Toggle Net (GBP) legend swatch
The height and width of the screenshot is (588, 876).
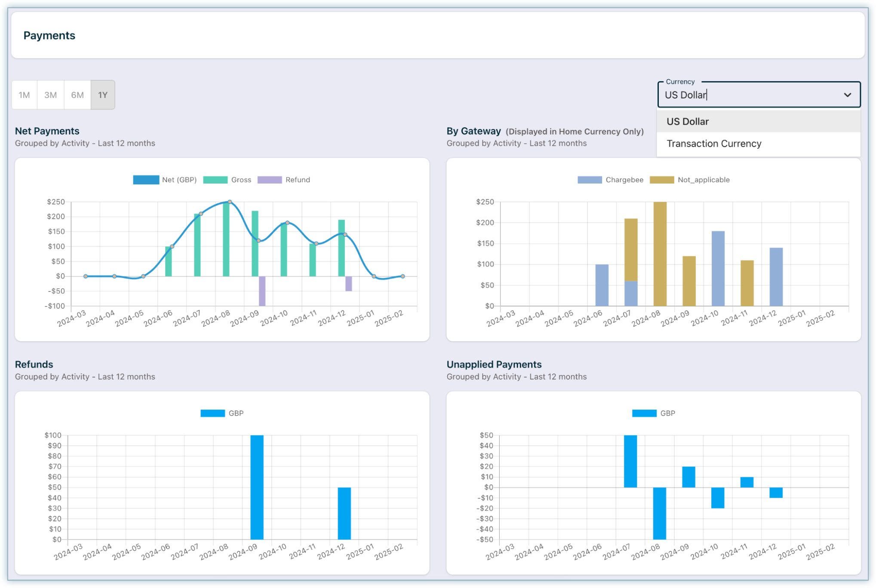tap(146, 180)
